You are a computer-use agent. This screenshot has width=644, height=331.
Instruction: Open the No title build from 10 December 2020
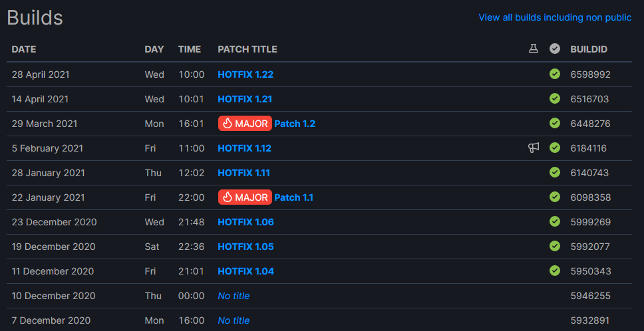tap(234, 296)
